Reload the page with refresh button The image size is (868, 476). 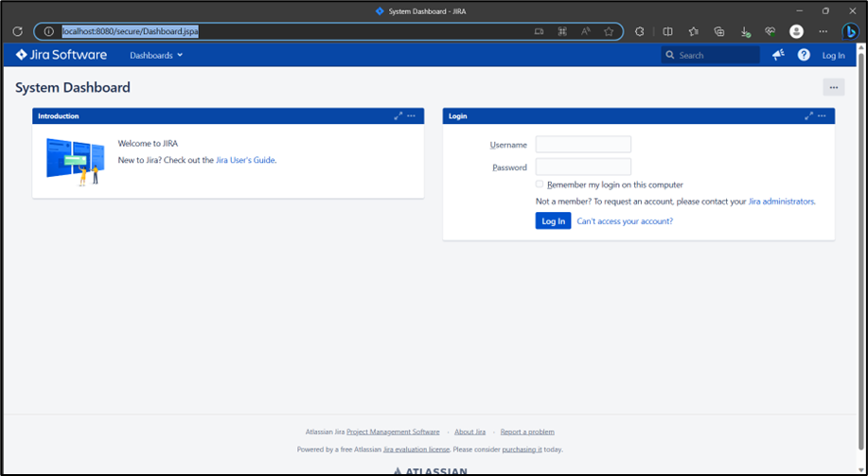18,31
